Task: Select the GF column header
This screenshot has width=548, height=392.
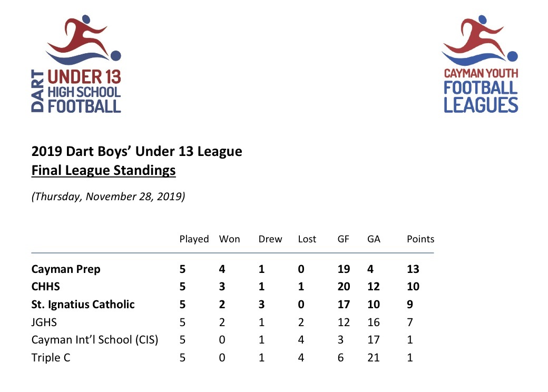Action: point(344,239)
